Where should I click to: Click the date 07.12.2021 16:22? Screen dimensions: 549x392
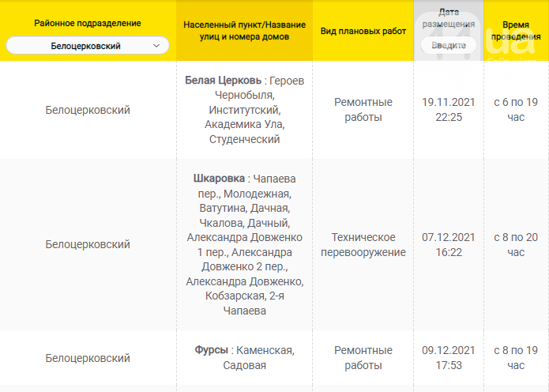pyautogui.click(x=448, y=245)
